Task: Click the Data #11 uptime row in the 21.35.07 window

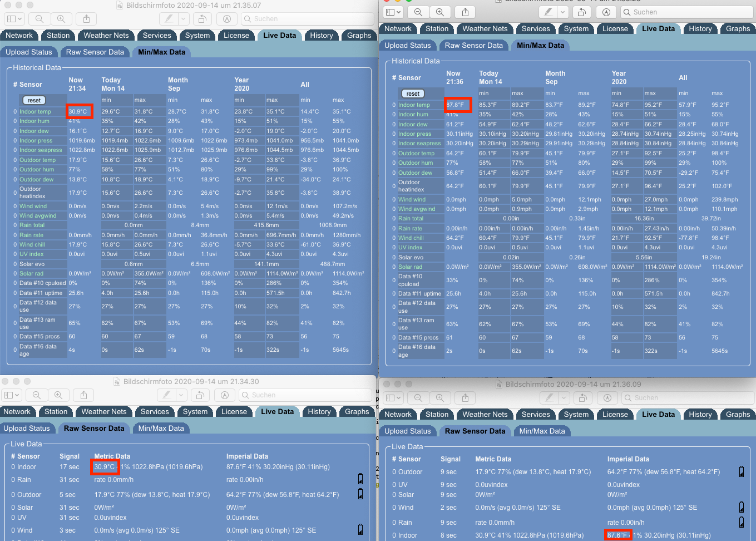Action: coord(189,293)
